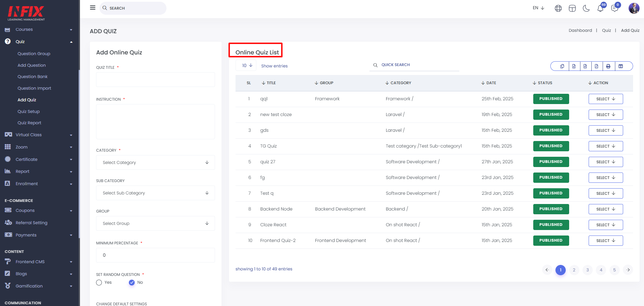This screenshot has width=644, height=306.
Task: Print the online quiz list
Action: [608, 66]
